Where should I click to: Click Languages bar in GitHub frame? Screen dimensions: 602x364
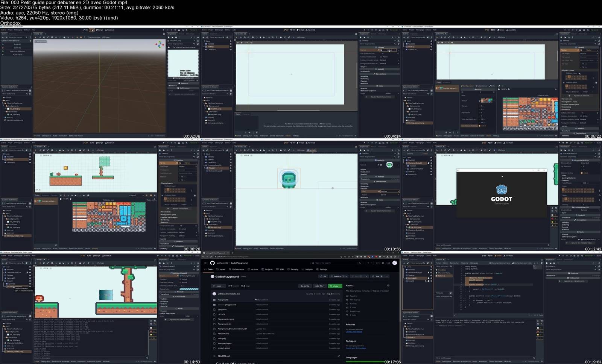(x=365, y=362)
